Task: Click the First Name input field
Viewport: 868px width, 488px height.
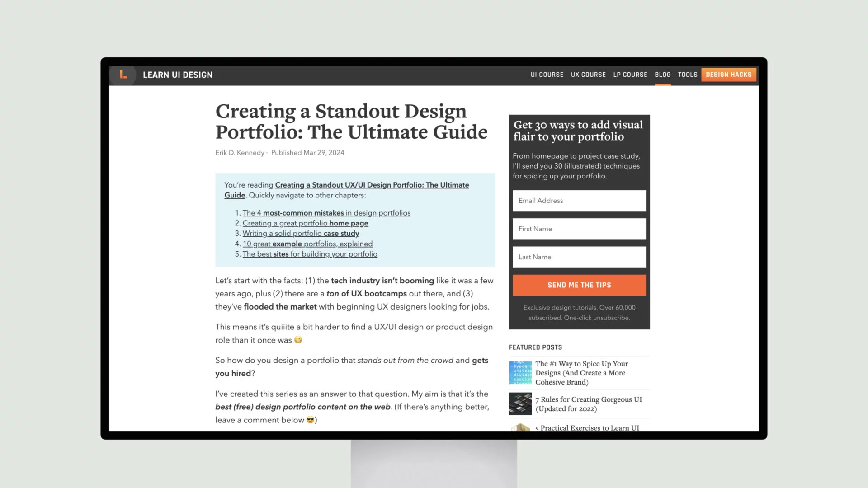Action: [579, 228]
